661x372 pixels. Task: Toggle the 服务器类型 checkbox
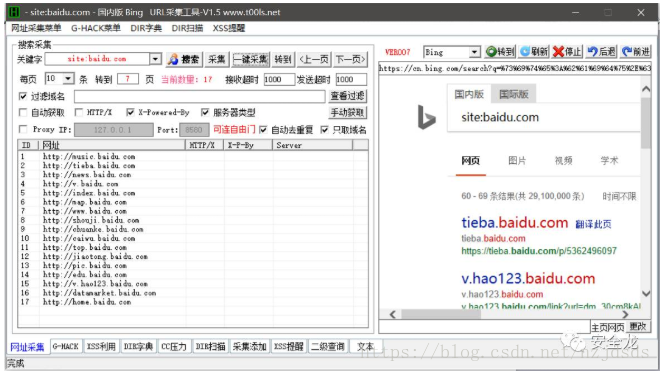205,112
